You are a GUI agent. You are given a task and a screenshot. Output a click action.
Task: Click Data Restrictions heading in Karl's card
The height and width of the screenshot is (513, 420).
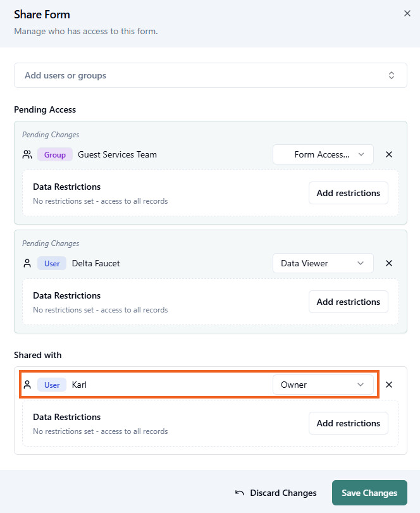click(66, 417)
